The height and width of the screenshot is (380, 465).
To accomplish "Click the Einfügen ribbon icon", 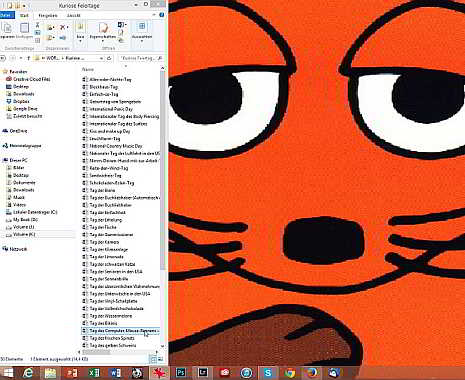I will (24, 28).
